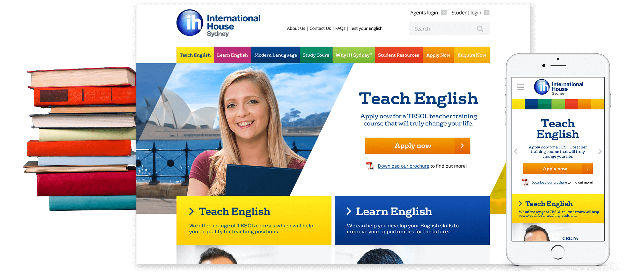Open the Study Tours nav tab

(316, 55)
